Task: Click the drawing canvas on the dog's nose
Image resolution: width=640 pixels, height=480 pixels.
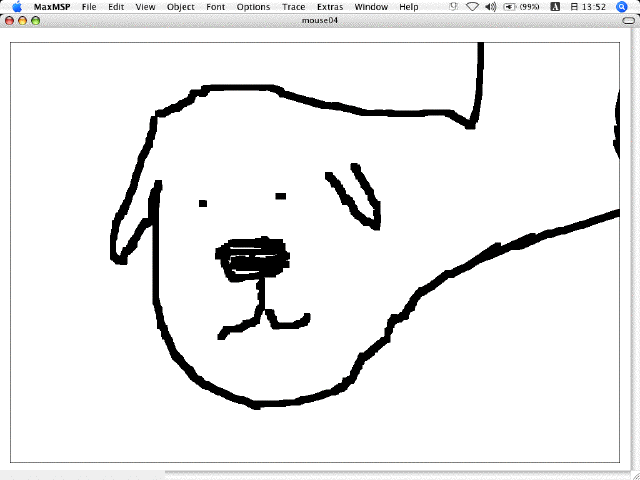Action: (253, 257)
